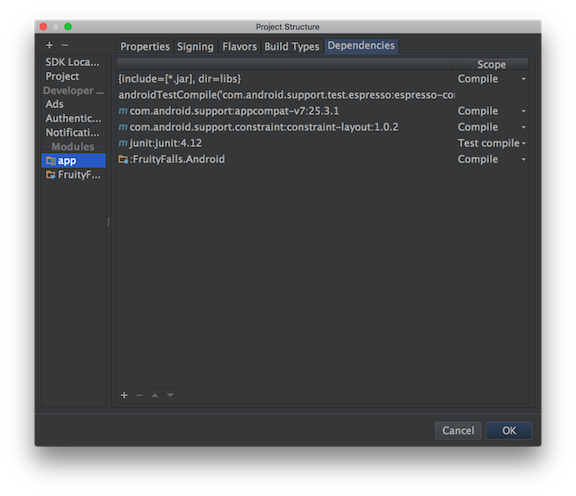Select Authentication in the sidebar
The image size is (576, 496).
coord(73,118)
